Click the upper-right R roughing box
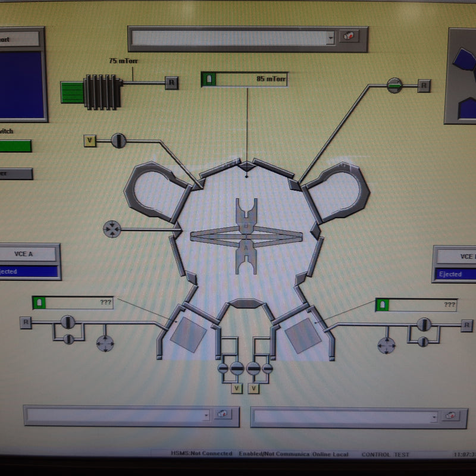The width and height of the screenshot is (476, 476). [x=424, y=85]
